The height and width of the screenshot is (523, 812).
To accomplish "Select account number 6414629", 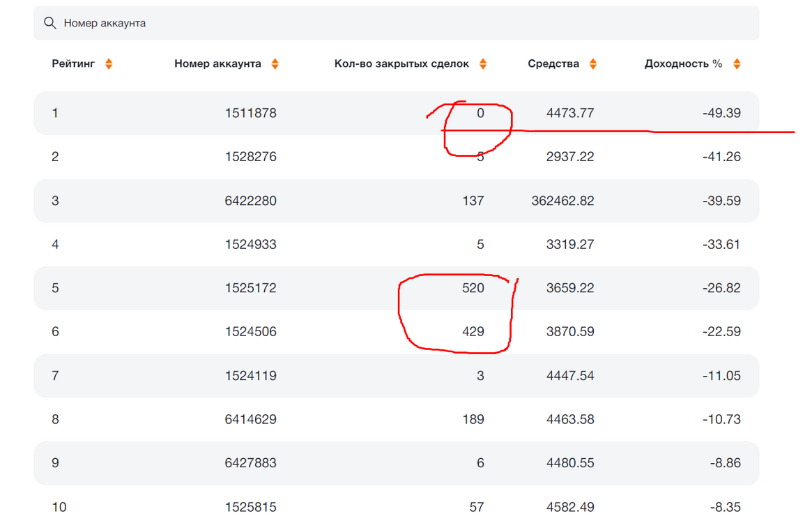I will tap(251, 419).
